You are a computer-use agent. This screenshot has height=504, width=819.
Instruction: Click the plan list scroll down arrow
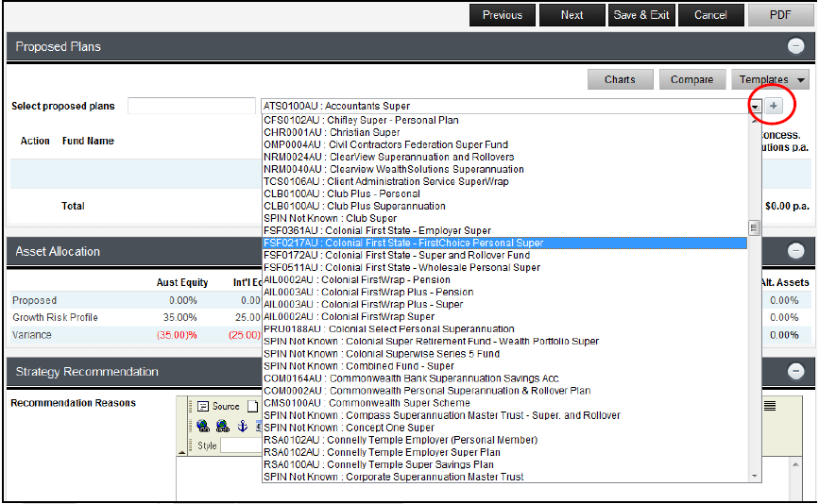click(x=754, y=476)
